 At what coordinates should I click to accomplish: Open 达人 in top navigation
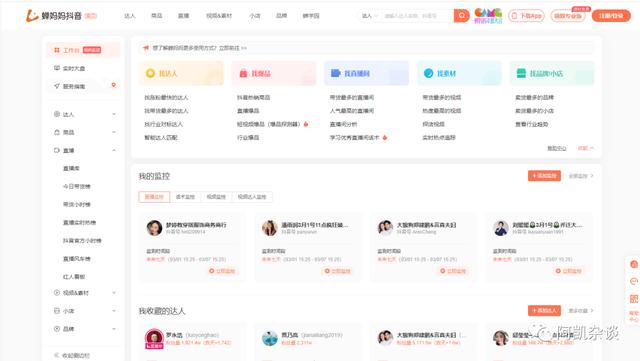[130, 16]
